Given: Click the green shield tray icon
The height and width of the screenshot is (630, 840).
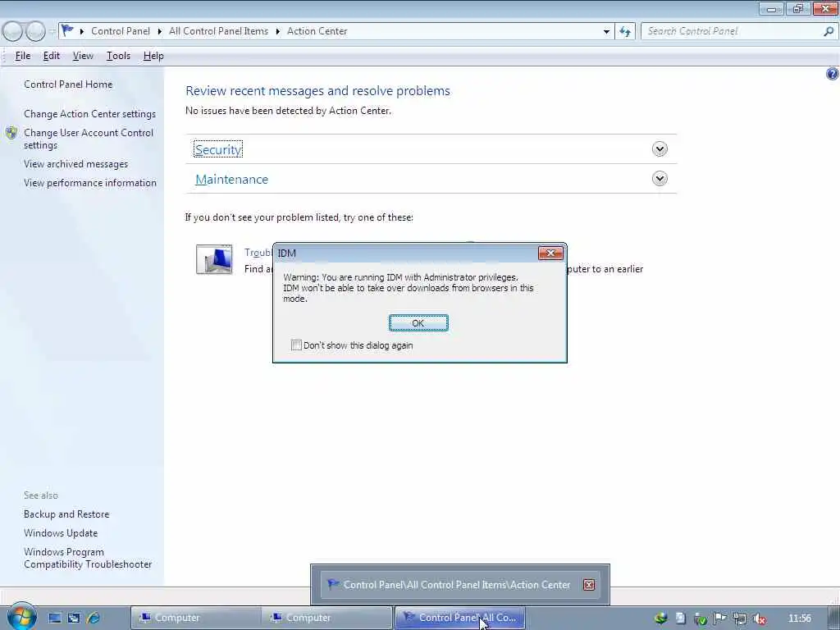Looking at the screenshot, I should tap(700, 619).
